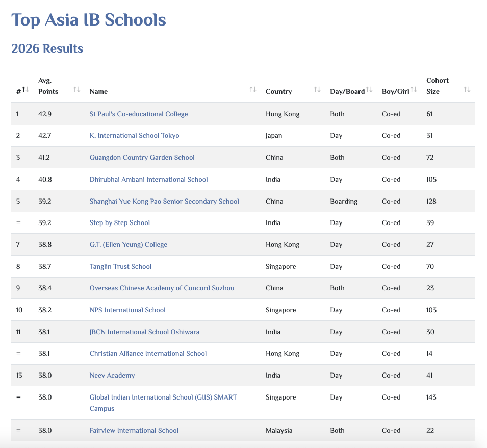Open JBCN International School Oshiwara link
The width and height of the screenshot is (487, 448).
click(x=144, y=332)
